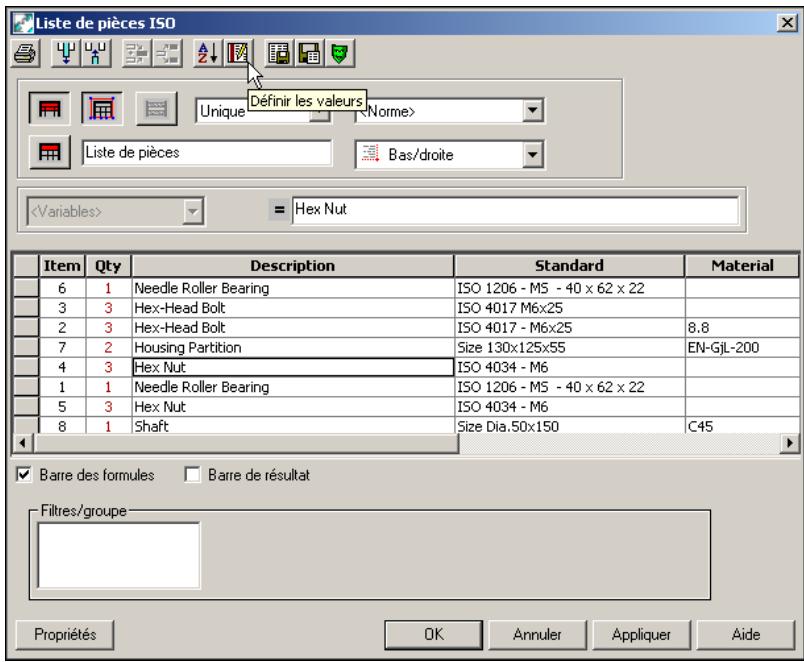Click the Propriétés button
Viewport: 804px width, 662px height.
(x=65, y=635)
